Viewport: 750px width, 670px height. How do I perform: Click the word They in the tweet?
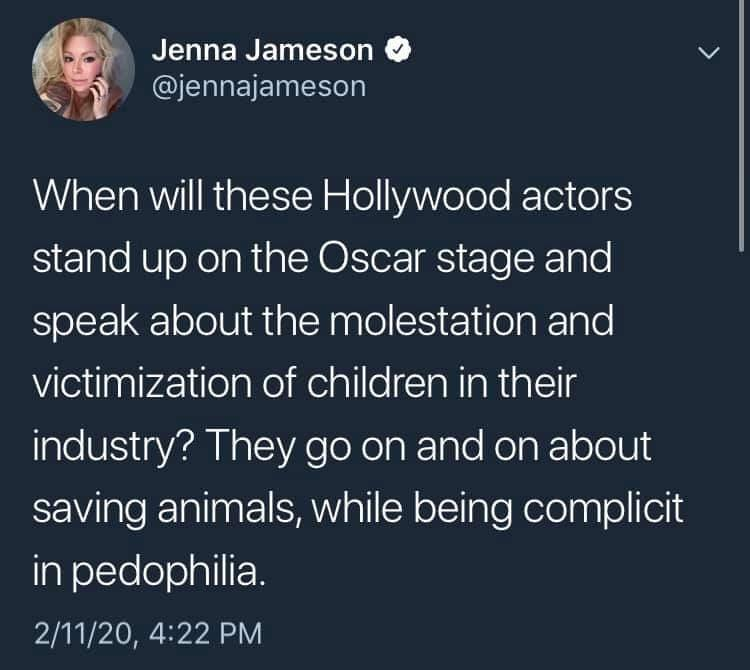(250, 447)
